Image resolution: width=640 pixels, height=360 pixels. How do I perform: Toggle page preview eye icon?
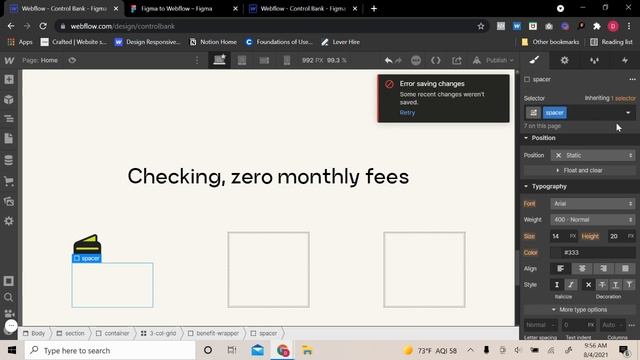point(72,60)
